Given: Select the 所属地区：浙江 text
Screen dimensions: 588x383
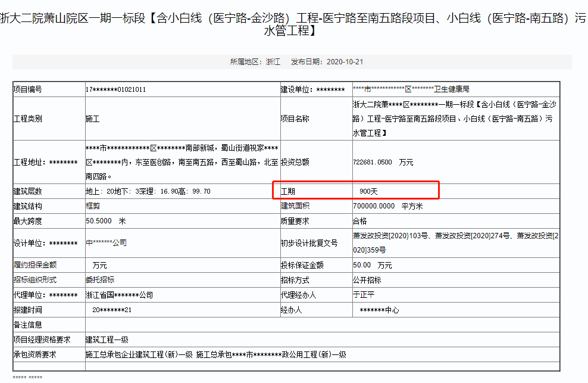Looking at the screenshot, I should [x=255, y=62].
